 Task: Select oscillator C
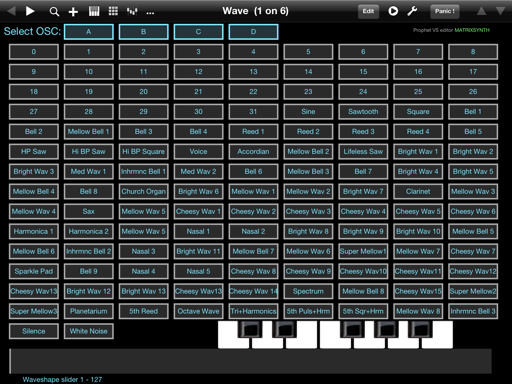[x=198, y=32]
